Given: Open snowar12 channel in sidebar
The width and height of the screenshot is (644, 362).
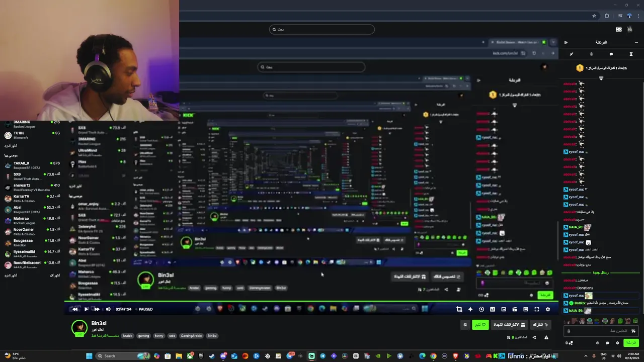Looking at the screenshot, I should tap(31, 188).
